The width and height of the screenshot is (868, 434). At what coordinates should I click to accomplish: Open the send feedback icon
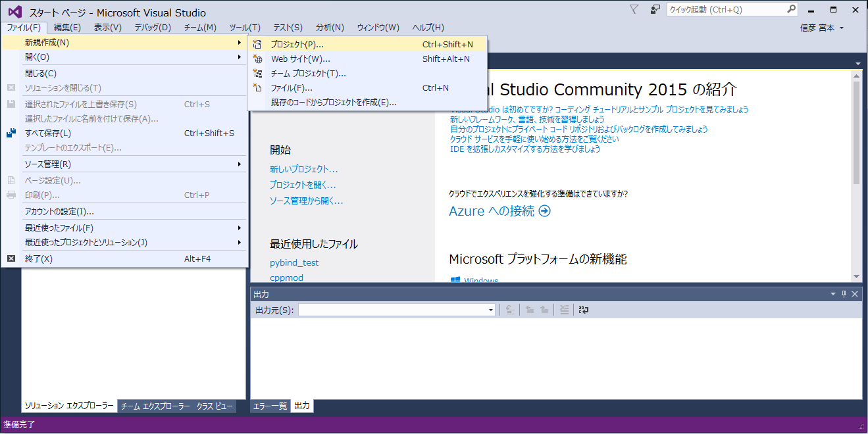[x=655, y=9]
